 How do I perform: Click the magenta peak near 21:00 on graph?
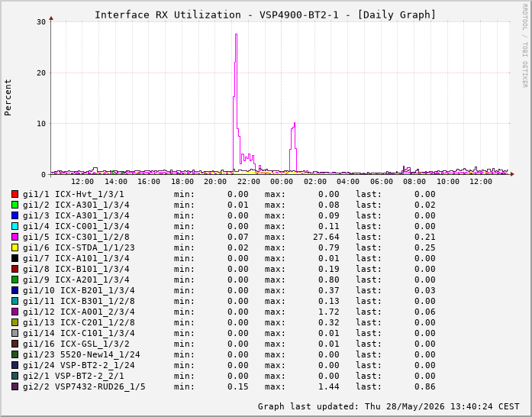[x=236, y=34]
